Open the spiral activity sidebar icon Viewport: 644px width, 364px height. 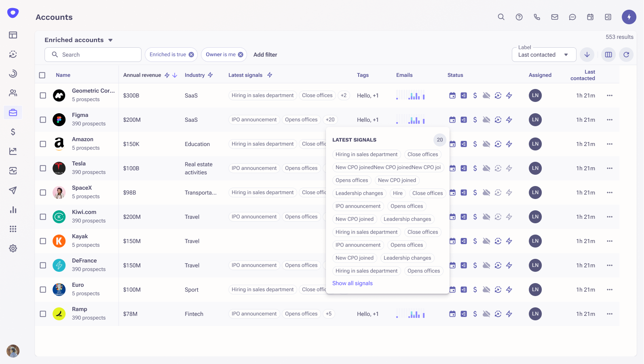click(x=13, y=74)
